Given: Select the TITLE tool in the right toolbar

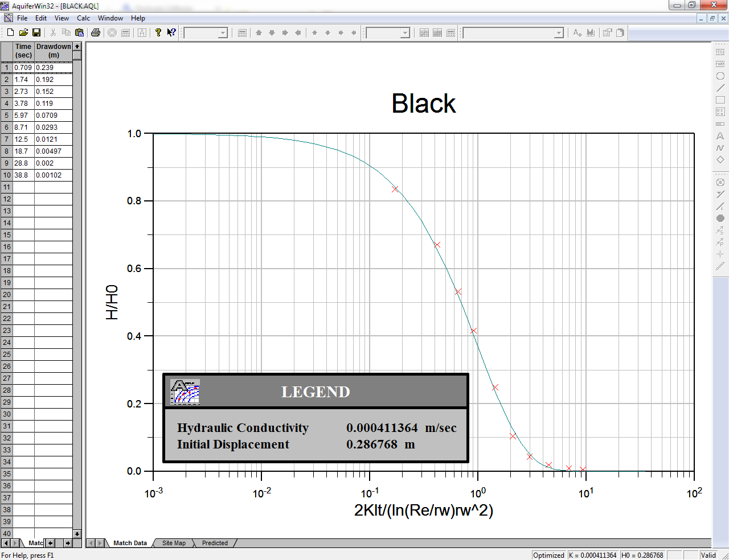Looking at the screenshot, I should [x=720, y=52].
